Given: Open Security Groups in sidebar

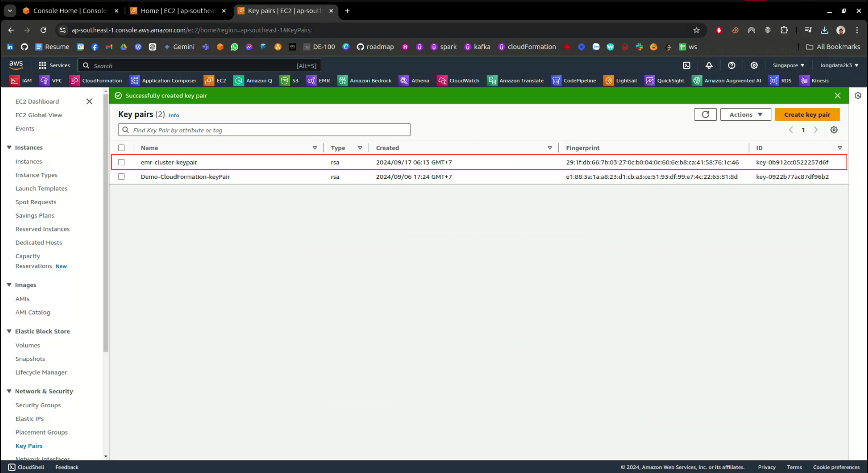Looking at the screenshot, I should pyautogui.click(x=38, y=405).
